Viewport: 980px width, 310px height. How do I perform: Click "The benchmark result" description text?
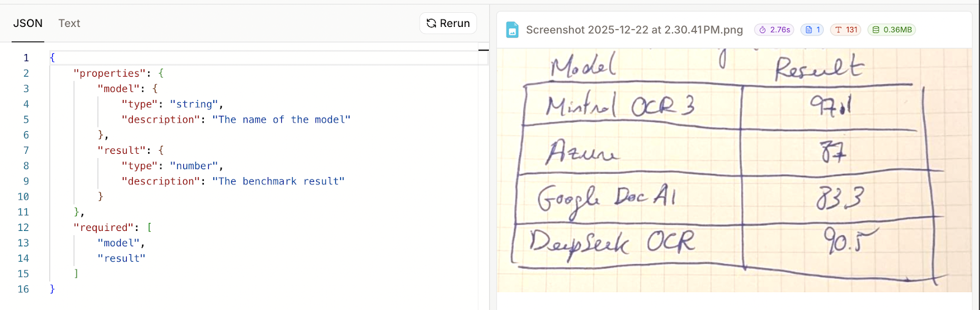click(x=278, y=181)
